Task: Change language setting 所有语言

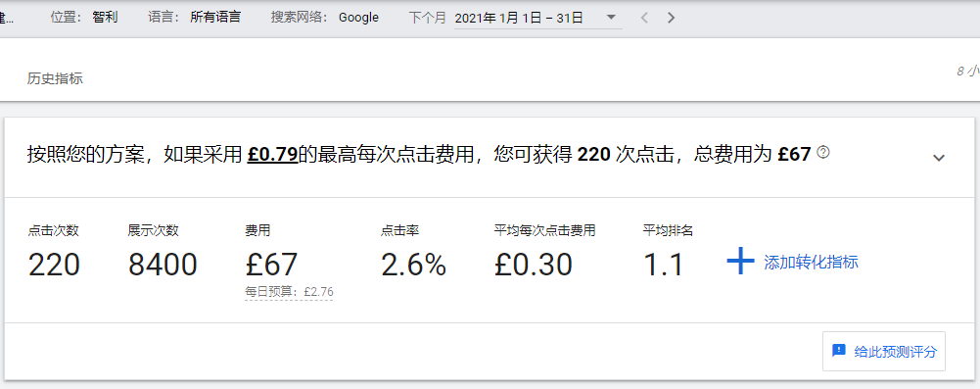Action: click(215, 18)
